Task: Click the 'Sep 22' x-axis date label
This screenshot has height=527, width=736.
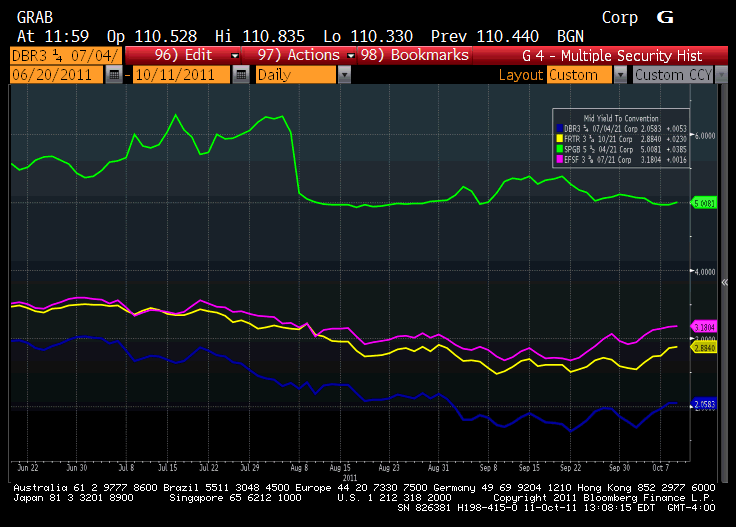Action: pyautogui.click(x=571, y=467)
